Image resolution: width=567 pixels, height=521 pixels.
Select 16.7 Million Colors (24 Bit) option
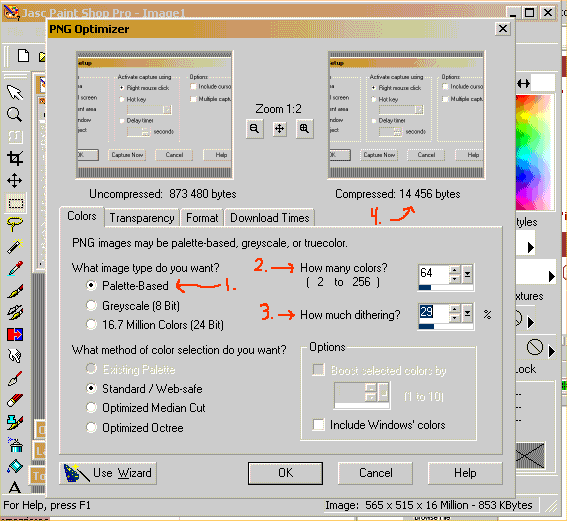[91, 325]
